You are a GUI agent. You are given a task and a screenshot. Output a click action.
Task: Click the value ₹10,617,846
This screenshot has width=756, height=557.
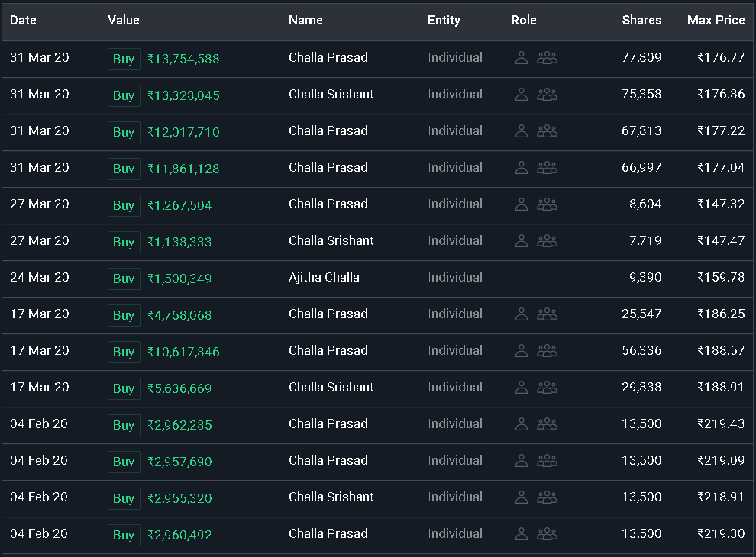[x=184, y=352]
